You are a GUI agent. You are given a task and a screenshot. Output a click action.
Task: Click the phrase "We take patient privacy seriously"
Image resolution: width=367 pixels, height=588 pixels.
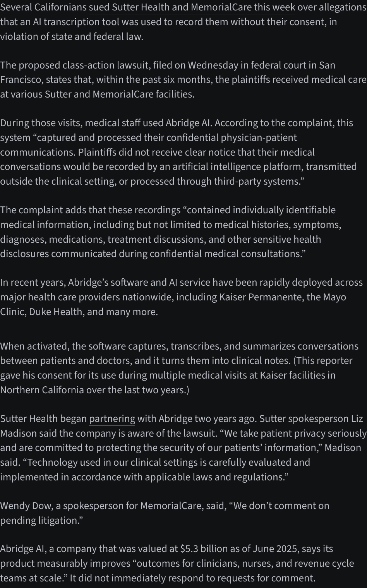click(x=295, y=433)
